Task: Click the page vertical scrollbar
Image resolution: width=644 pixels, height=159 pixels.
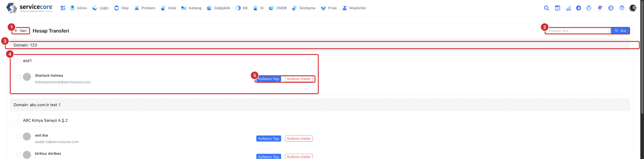Action: pos(642,57)
